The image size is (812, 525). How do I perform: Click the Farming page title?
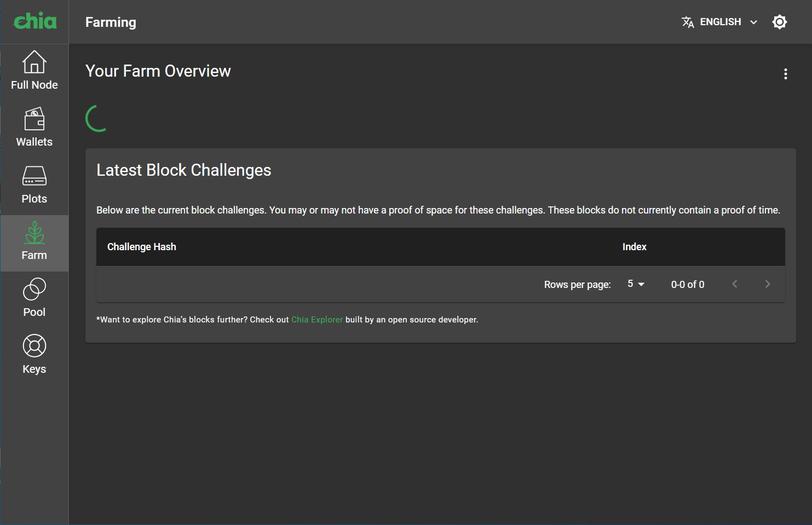(x=111, y=22)
